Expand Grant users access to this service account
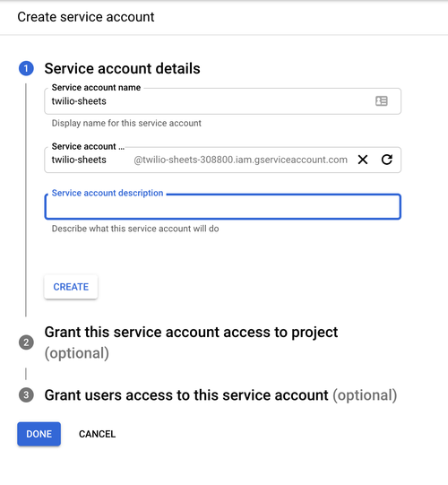The height and width of the screenshot is (485, 448). tap(220, 395)
